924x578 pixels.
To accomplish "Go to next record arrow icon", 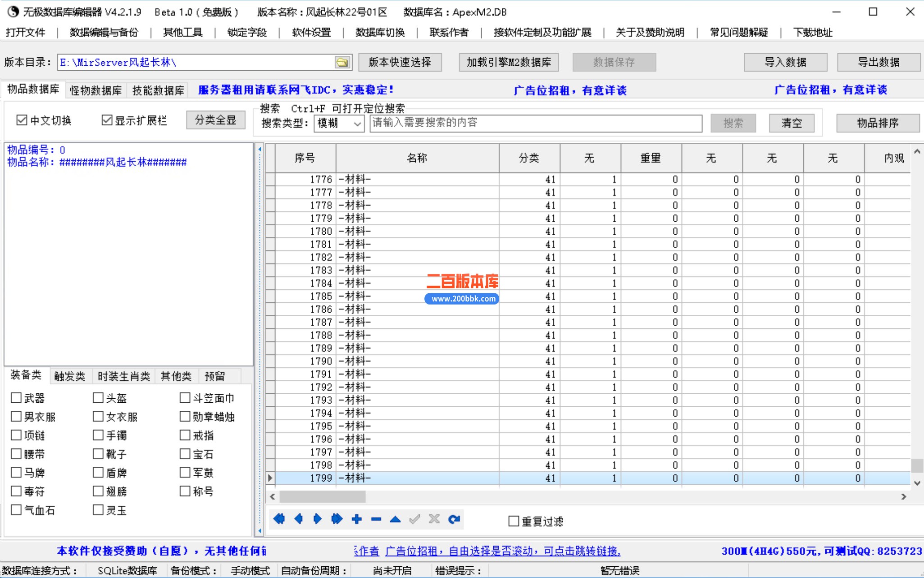I will pyautogui.click(x=317, y=519).
